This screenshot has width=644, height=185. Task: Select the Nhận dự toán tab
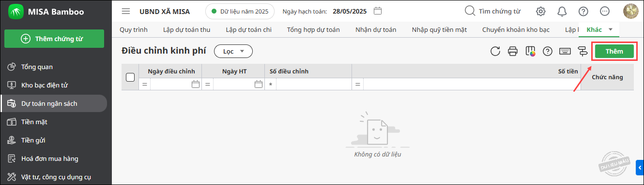(x=376, y=29)
